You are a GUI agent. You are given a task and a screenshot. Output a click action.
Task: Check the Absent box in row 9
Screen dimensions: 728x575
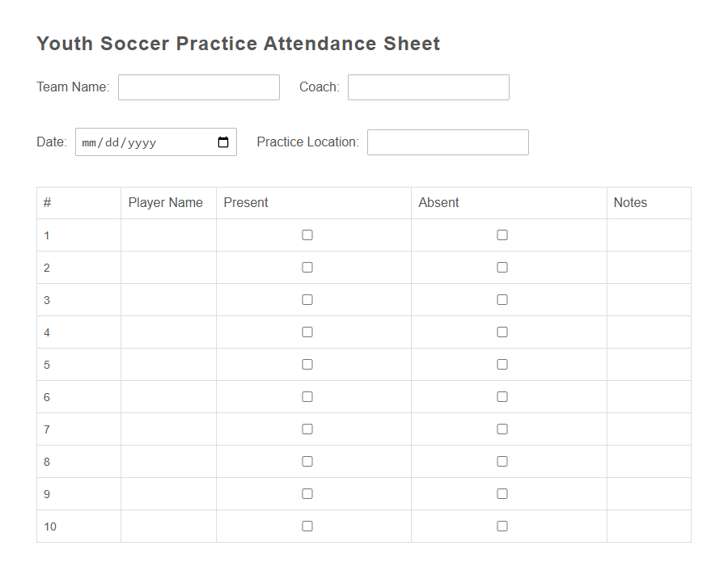[x=502, y=493]
